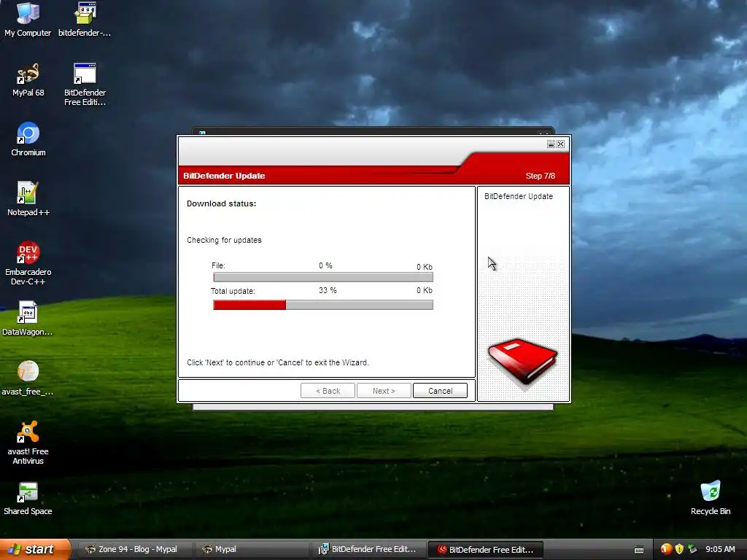The image size is (747, 560).
Task: Minimize the BitDefender Update wizard
Action: (x=551, y=144)
